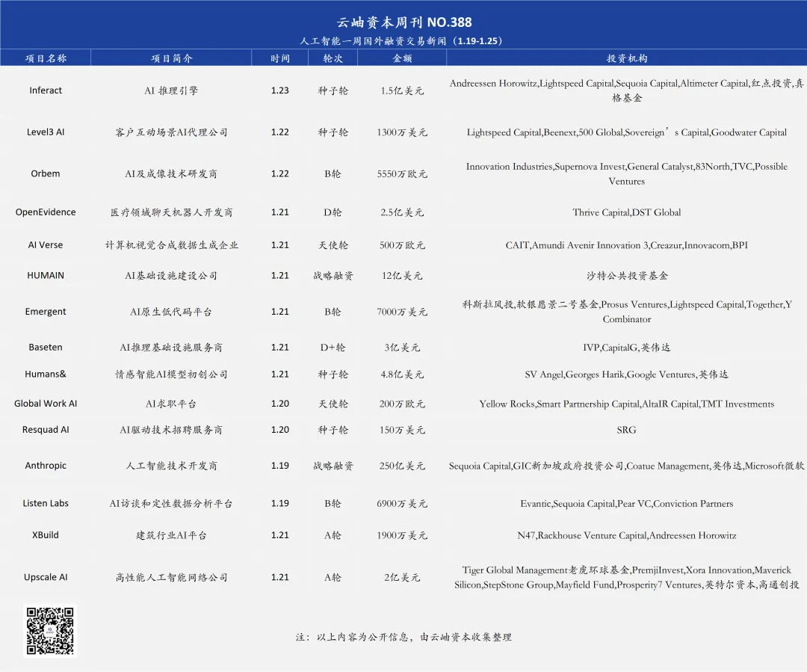
Task: Click the Emergent project name
Action: tap(46, 312)
